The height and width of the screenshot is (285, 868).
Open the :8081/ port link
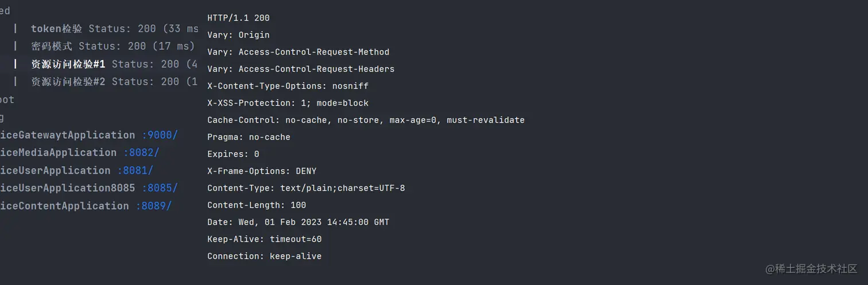(x=135, y=171)
